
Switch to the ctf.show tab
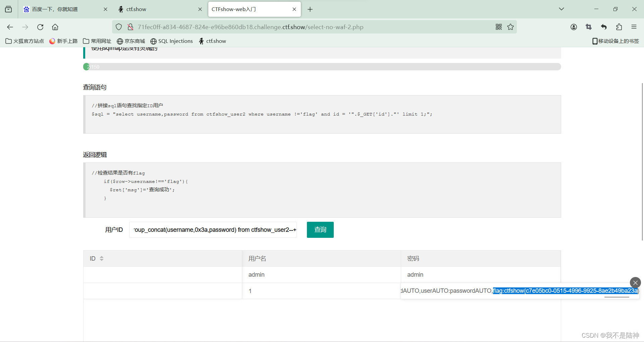pos(160,9)
